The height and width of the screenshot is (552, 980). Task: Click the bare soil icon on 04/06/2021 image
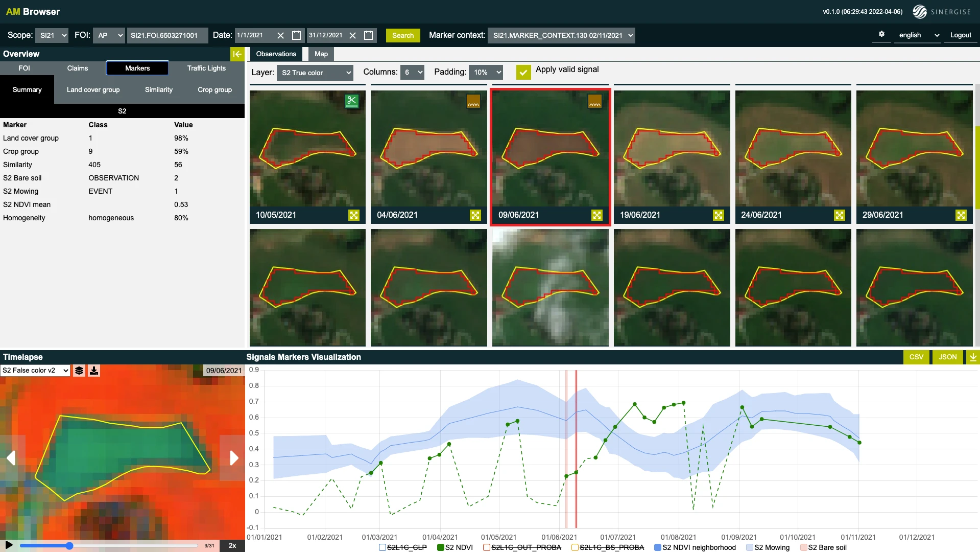473,101
